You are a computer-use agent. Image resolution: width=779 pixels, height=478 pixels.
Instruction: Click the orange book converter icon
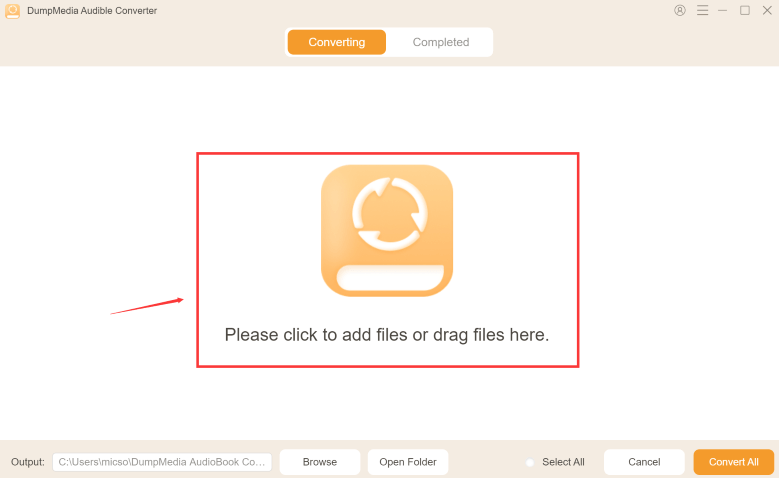click(x=387, y=231)
